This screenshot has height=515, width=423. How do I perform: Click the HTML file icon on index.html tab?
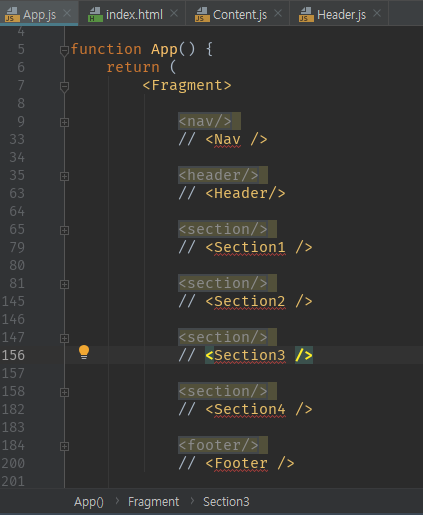(95, 15)
